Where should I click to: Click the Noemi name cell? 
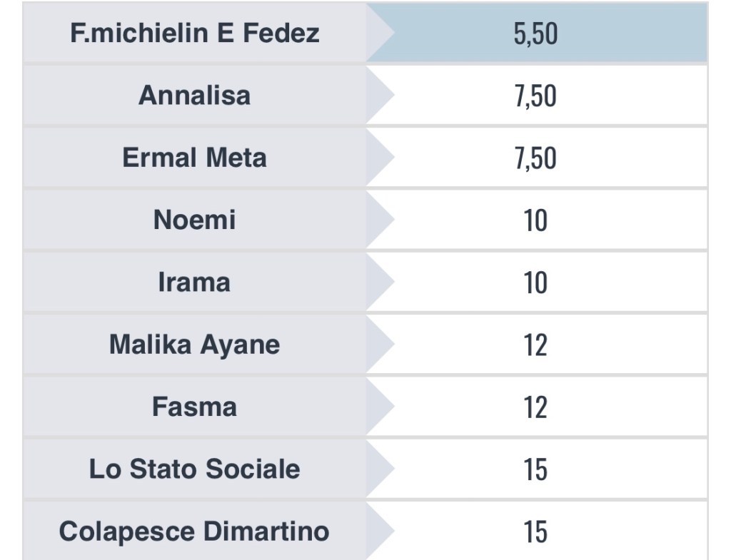194,220
